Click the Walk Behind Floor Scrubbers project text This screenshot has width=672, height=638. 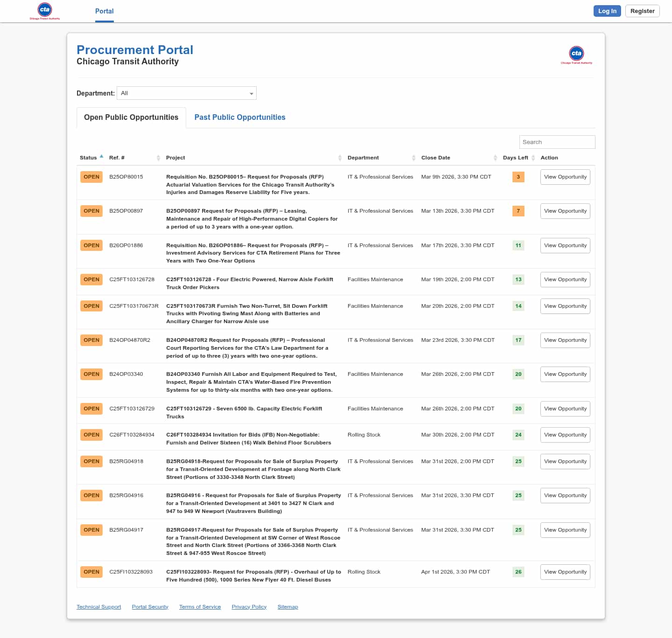tap(249, 439)
